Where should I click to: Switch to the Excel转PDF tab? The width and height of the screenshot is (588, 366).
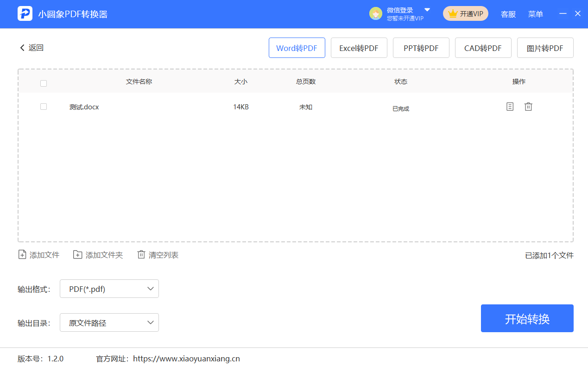359,48
